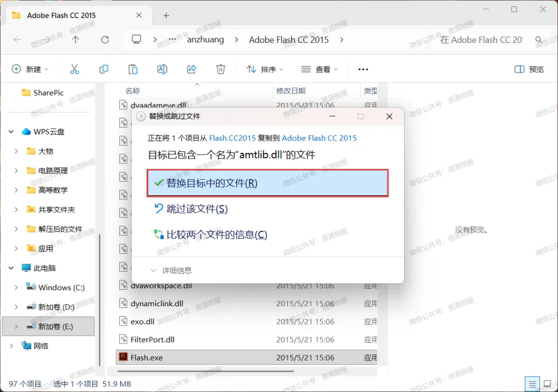Click the 网络 network icon
This screenshot has width=558, height=392.
coord(26,346)
